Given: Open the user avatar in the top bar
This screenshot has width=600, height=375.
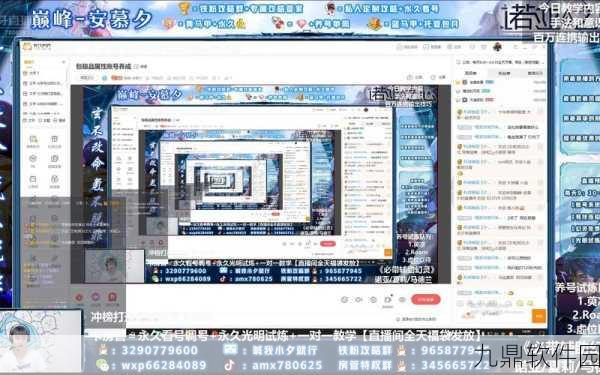Looking at the screenshot, I should [x=497, y=47].
